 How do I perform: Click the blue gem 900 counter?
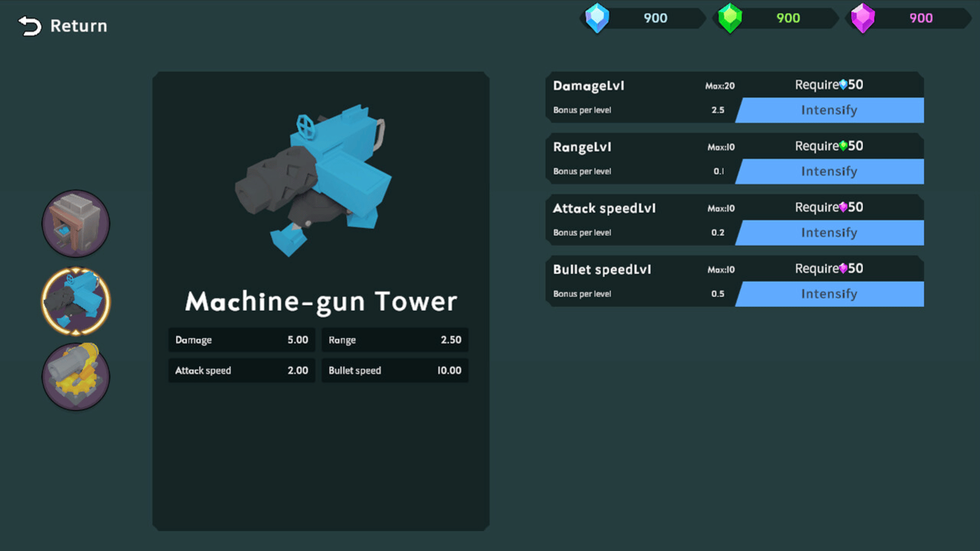click(655, 18)
